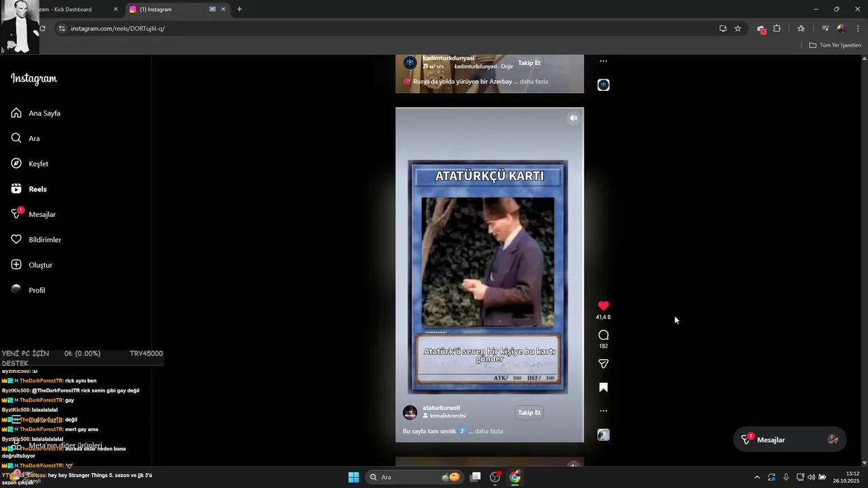The image size is (868, 488).
Task: Expand caption with daha fazla on ataturkunesli reel
Action: click(489, 431)
